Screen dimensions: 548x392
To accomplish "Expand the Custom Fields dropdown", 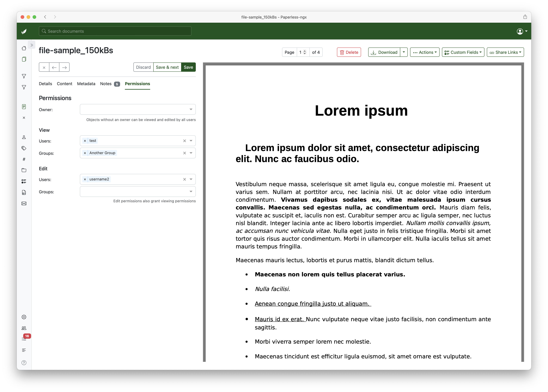I will click(463, 52).
